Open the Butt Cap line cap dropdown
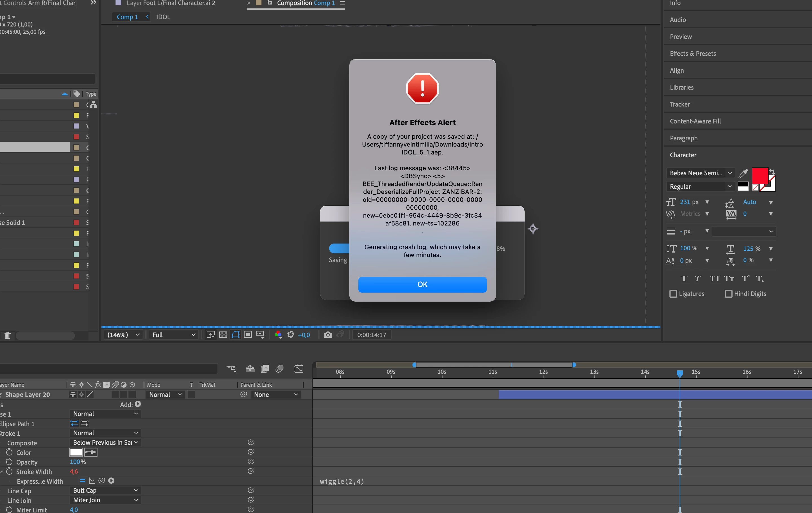 (105, 490)
